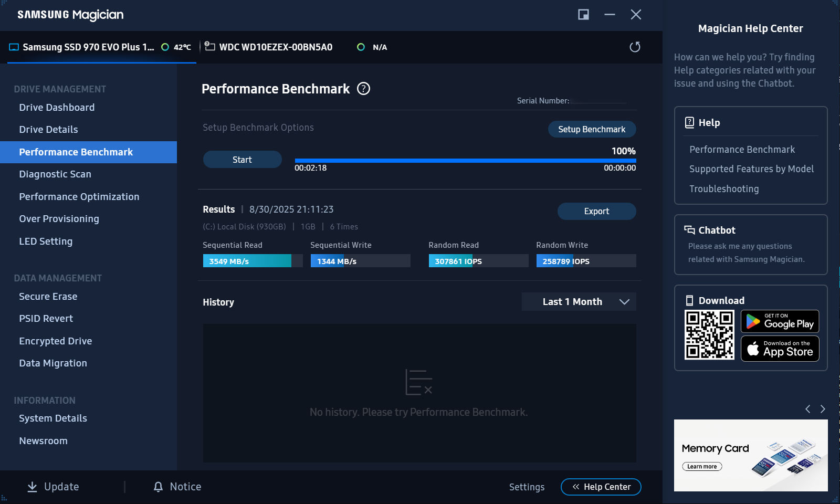Show the next banner with the right chevron
The height and width of the screenshot is (504, 840).
(823, 409)
